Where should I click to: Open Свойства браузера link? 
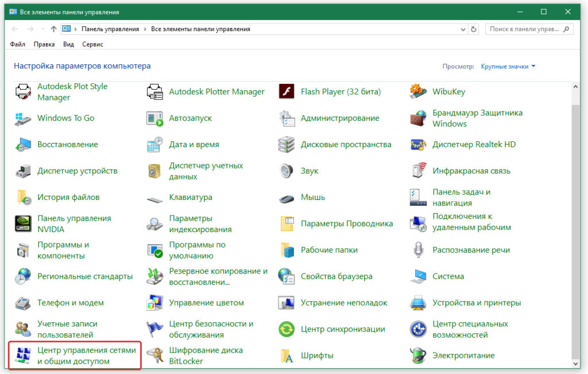point(336,276)
